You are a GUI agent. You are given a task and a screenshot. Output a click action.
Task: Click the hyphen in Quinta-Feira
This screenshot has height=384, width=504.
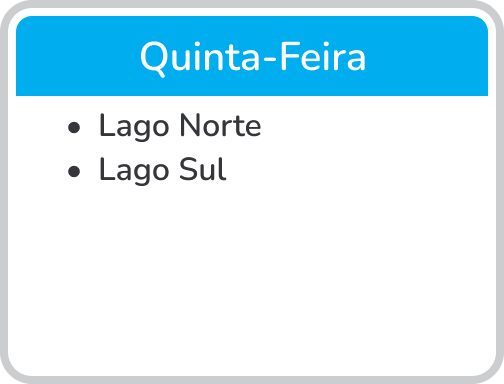pos(269,59)
